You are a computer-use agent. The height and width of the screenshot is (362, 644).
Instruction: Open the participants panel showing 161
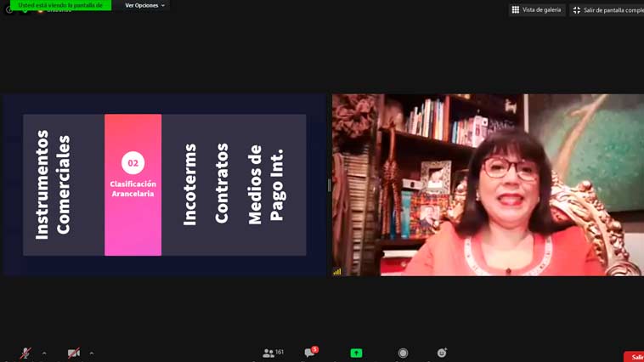[x=273, y=353]
